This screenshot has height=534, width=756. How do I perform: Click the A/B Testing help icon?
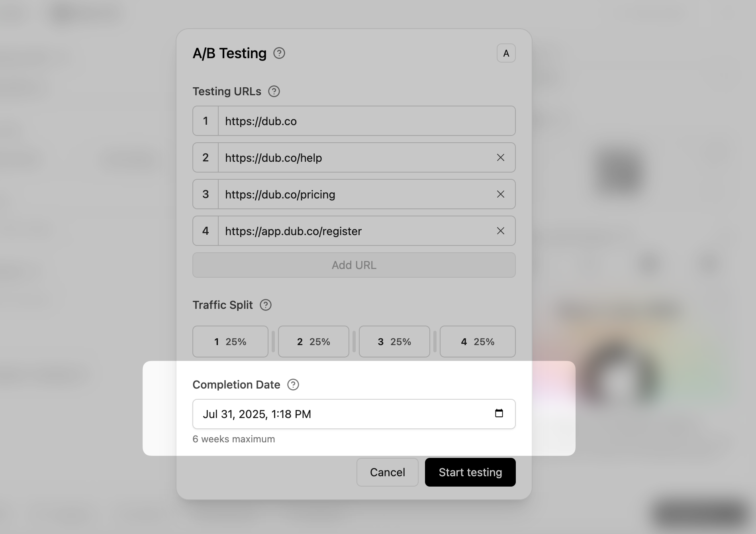pos(279,53)
